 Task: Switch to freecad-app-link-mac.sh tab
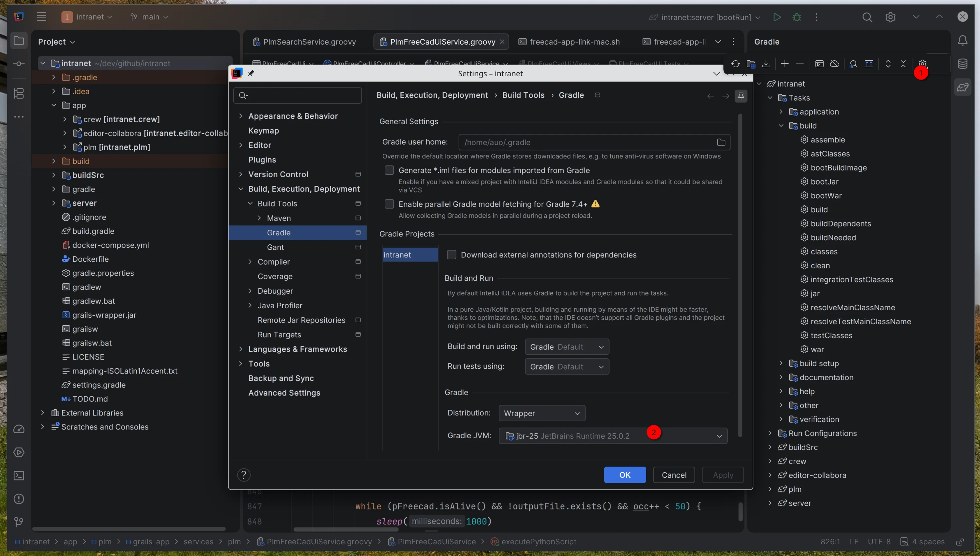pos(569,42)
